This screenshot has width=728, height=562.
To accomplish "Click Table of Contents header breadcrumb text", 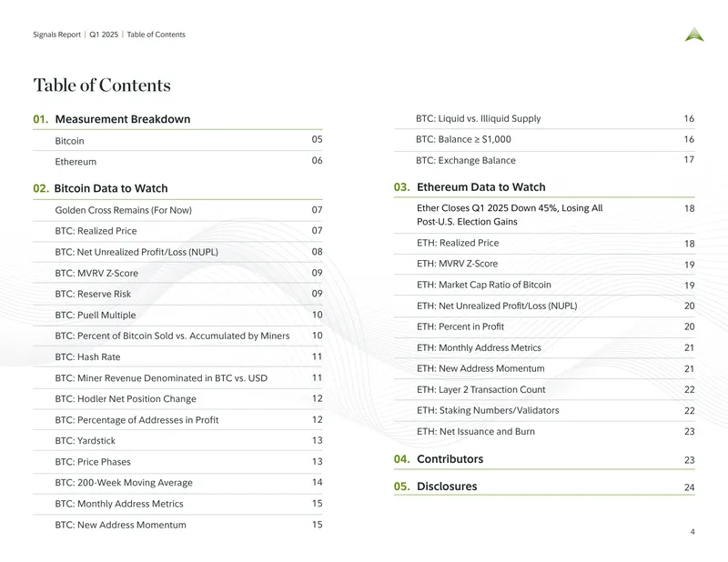I will coord(156,35).
